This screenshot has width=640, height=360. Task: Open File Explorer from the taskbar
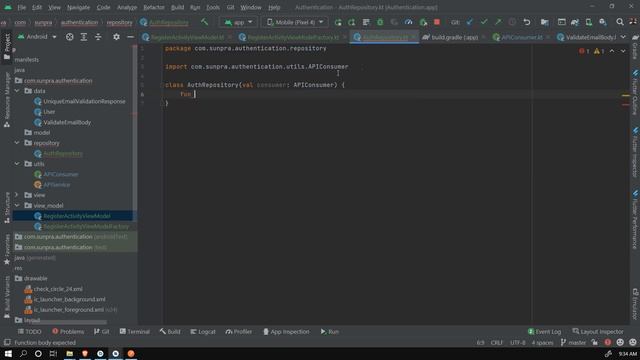(69, 353)
